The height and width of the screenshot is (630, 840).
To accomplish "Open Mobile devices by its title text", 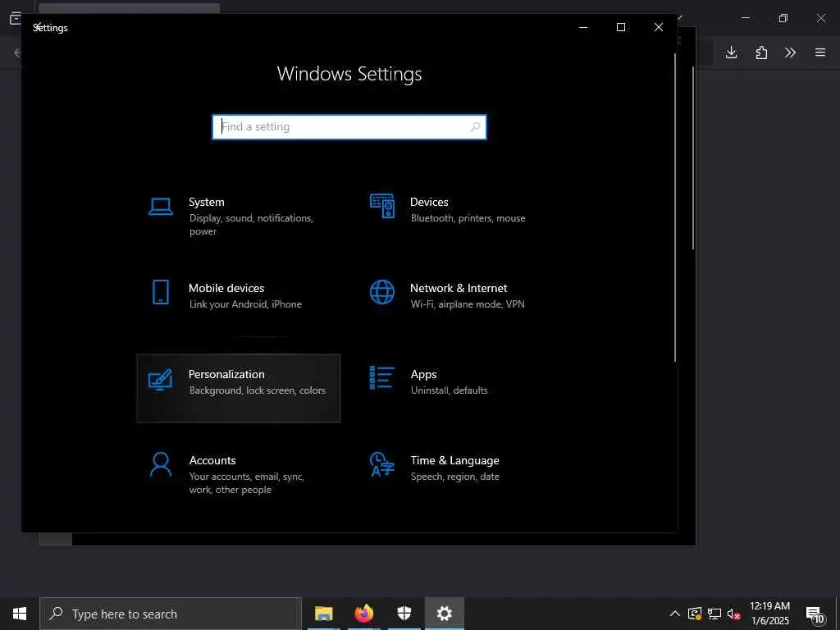I will coord(226,288).
